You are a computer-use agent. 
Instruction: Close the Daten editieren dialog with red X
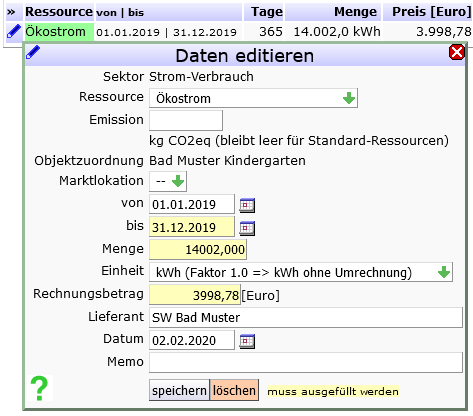[457, 52]
